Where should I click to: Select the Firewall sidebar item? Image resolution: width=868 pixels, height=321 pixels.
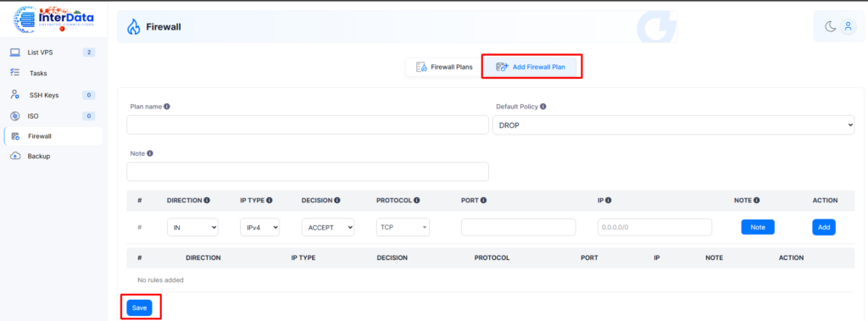coord(53,136)
